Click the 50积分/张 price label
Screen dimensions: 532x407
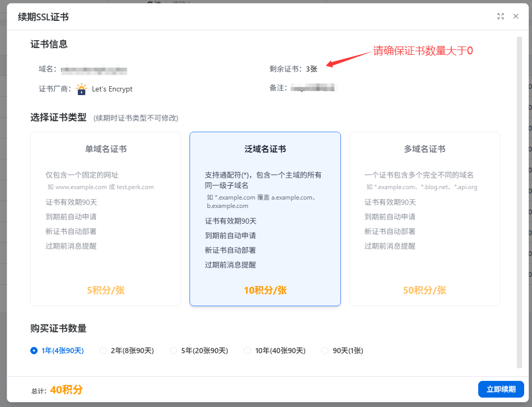click(x=424, y=290)
